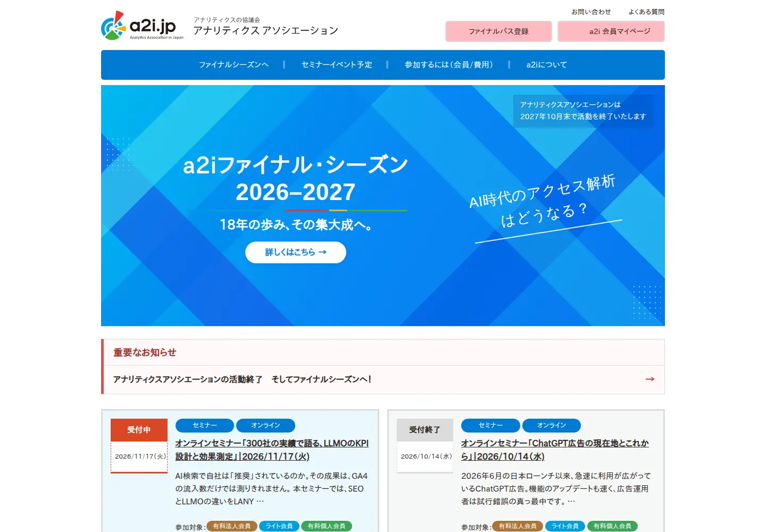Click AI時代のアクセス解析はどうなる？ banner text
Viewport: 766px width, 532px height.
point(543,201)
